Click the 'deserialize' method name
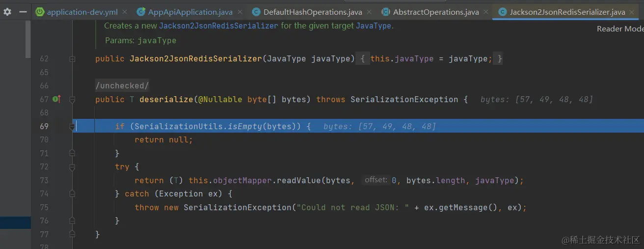Screen dimensions: 644x249 pos(166,99)
